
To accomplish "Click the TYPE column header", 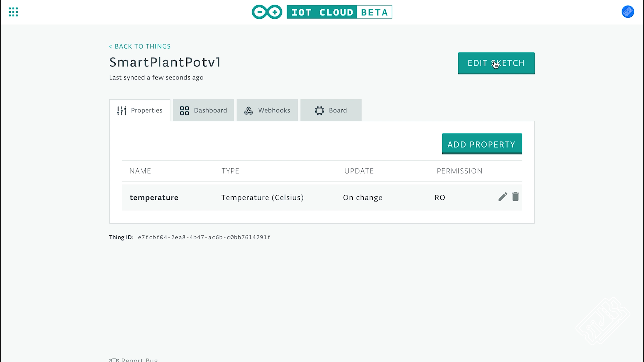I will tap(230, 171).
